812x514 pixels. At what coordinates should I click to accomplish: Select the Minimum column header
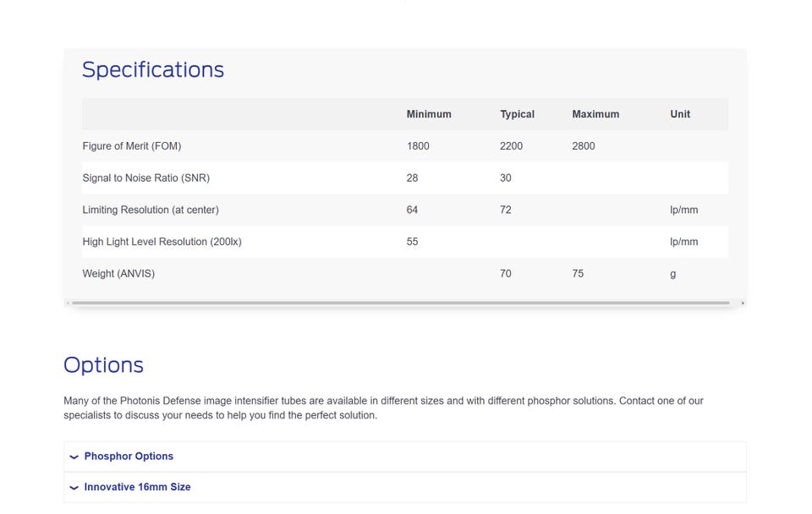429,114
